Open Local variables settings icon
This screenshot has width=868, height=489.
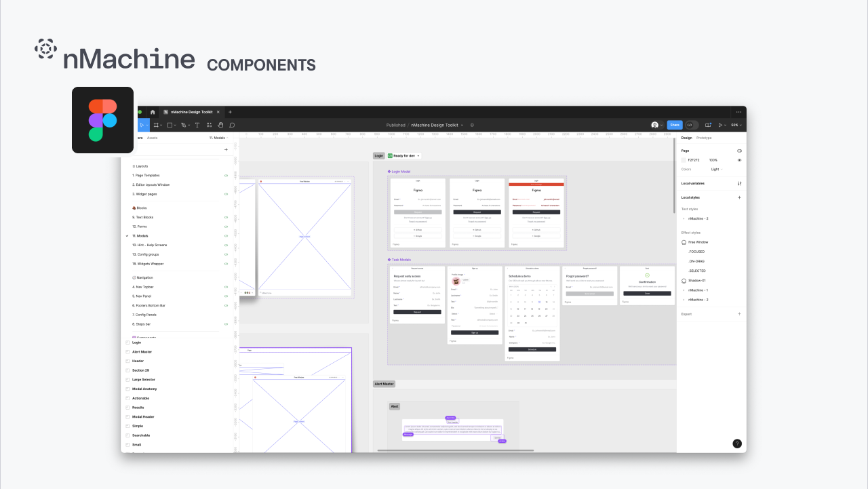[739, 183]
